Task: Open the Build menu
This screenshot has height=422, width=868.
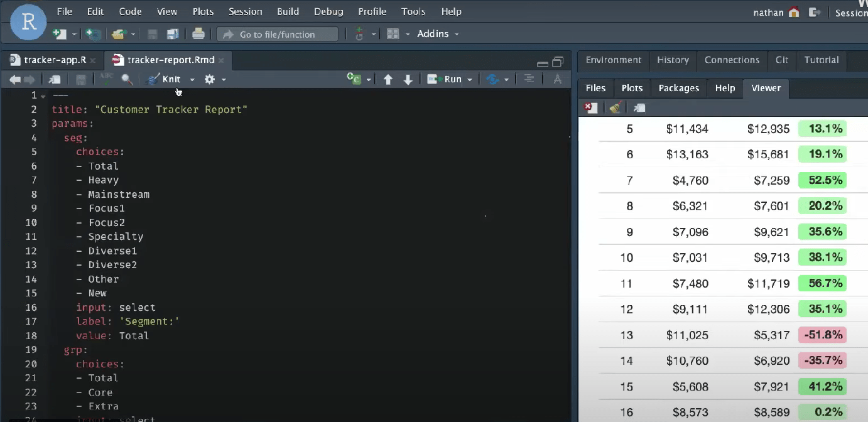Action: point(288,12)
